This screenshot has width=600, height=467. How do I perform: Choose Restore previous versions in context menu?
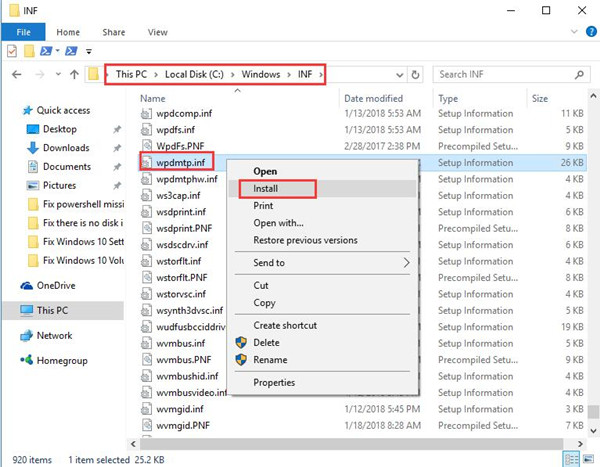(x=322, y=240)
